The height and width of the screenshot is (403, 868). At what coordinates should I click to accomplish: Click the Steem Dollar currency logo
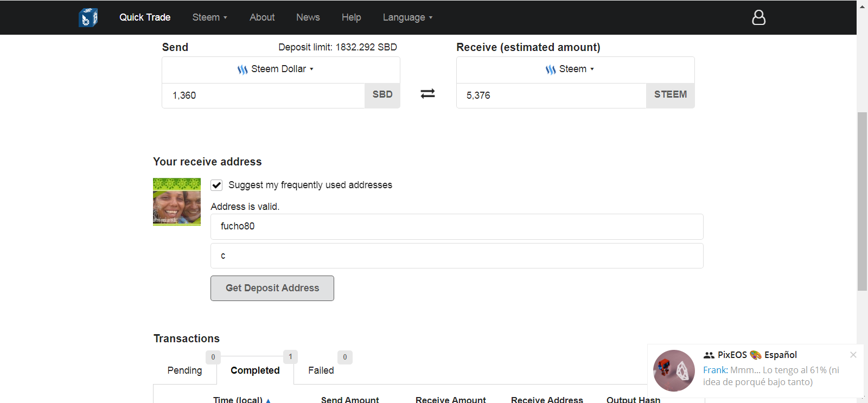(242, 69)
